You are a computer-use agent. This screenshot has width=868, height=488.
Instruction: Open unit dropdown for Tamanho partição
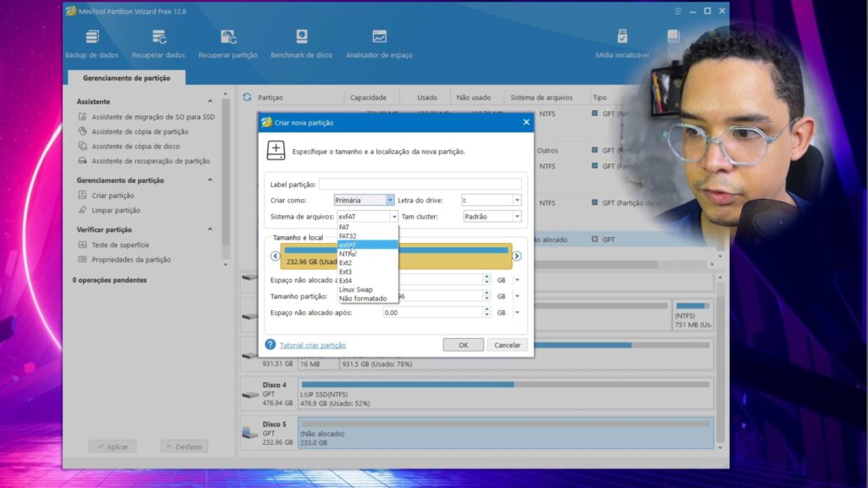click(x=517, y=297)
